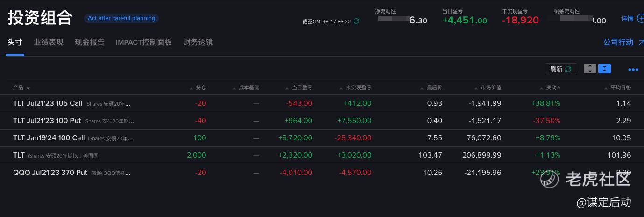Select TLT Jul21'23 105 Call row
644x217 pixels.
[322, 103]
